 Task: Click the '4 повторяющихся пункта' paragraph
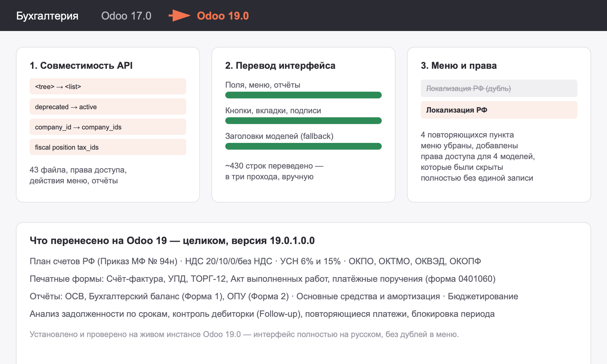click(x=478, y=156)
